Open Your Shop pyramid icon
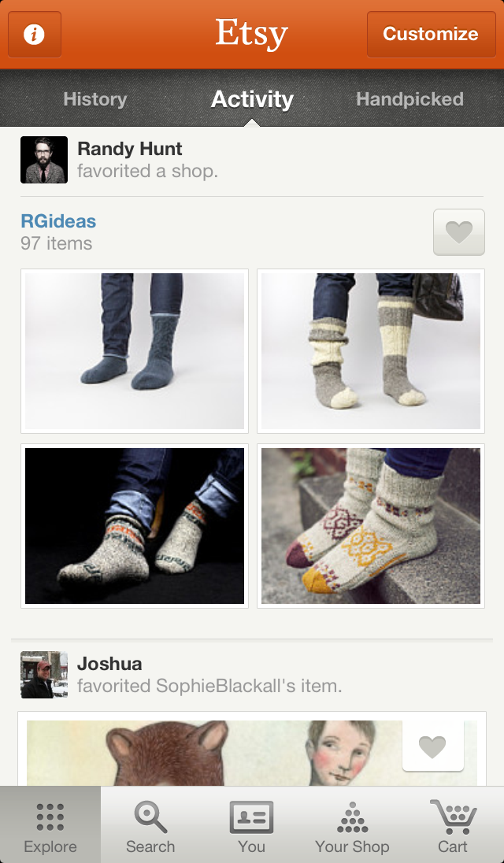The image size is (504, 863). (352, 824)
